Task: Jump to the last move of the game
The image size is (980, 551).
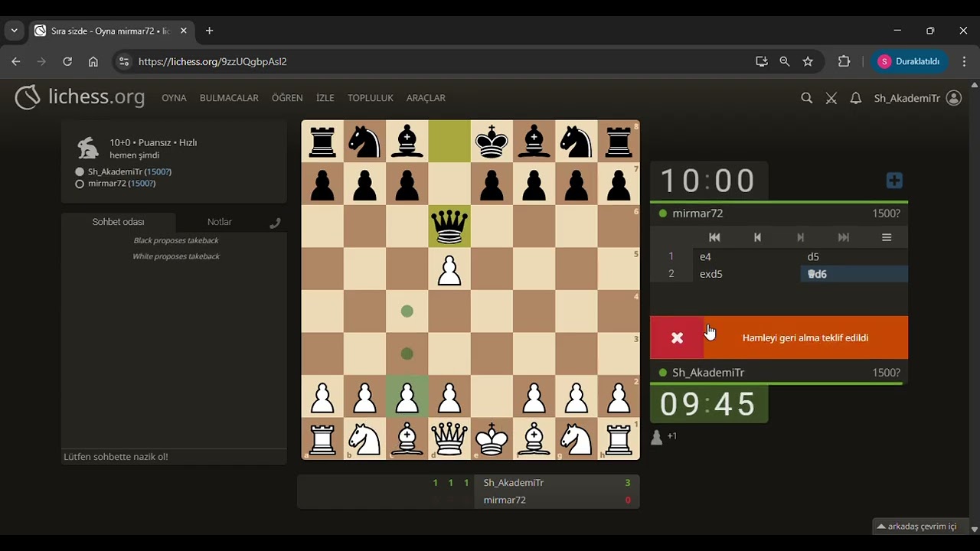Action: [843, 237]
